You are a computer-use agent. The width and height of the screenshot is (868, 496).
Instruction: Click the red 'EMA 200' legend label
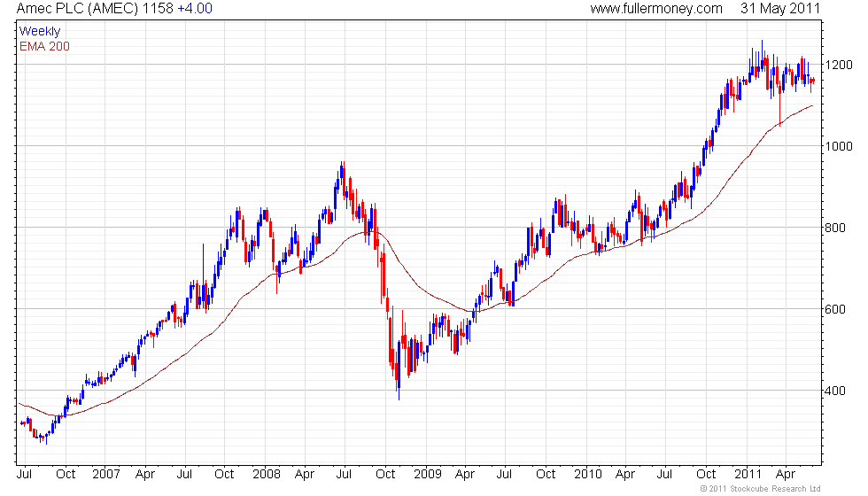click(x=44, y=46)
